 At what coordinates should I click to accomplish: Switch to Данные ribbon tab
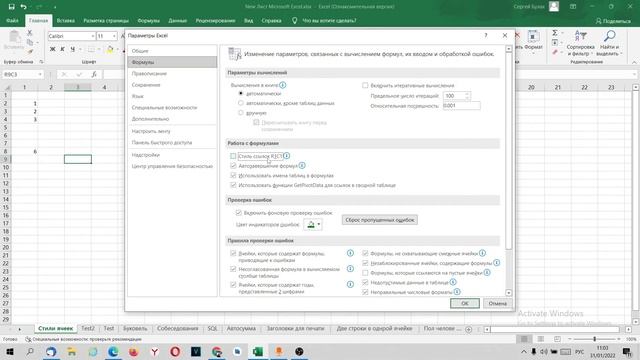point(177,20)
